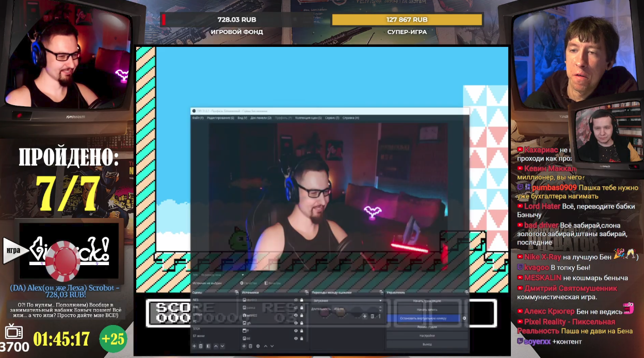Open scene filters icon under Scenes list
The height and width of the screenshot is (358, 644).
click(208, 346)
